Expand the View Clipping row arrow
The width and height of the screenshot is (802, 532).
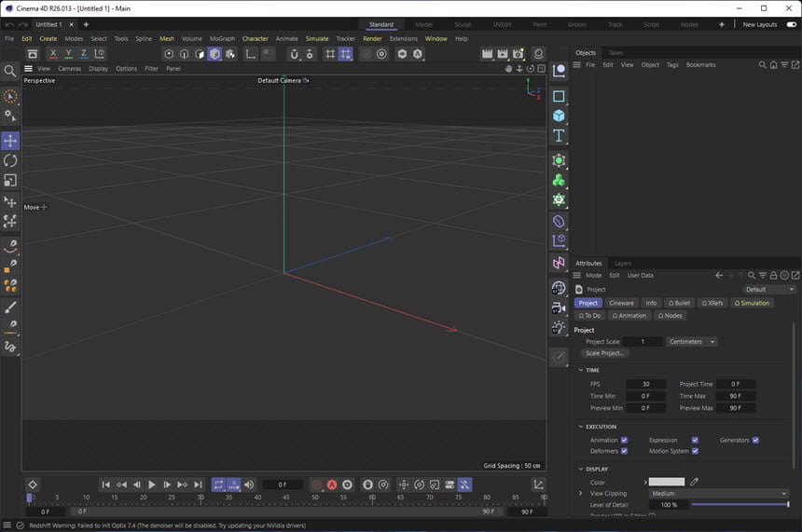click(581, 493)
